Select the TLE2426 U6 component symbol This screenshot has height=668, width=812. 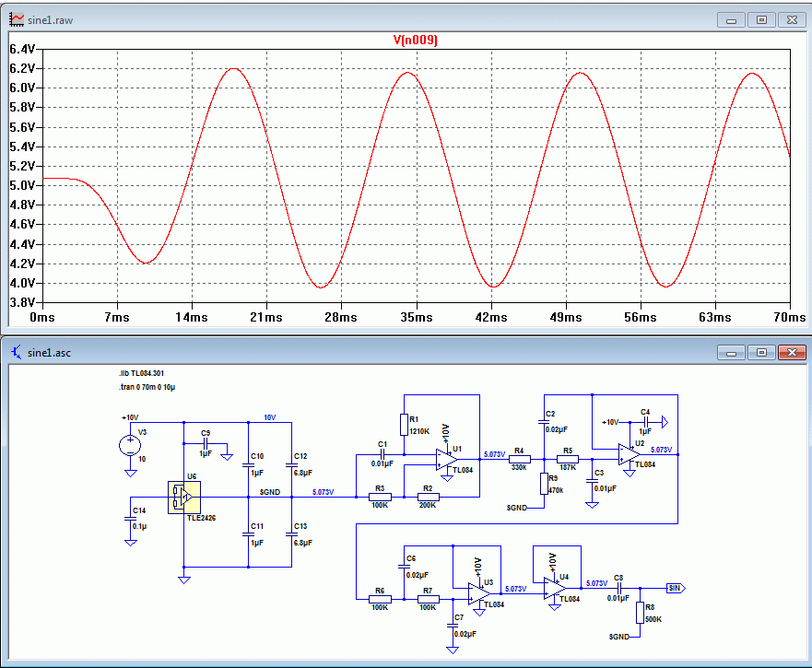183,498
